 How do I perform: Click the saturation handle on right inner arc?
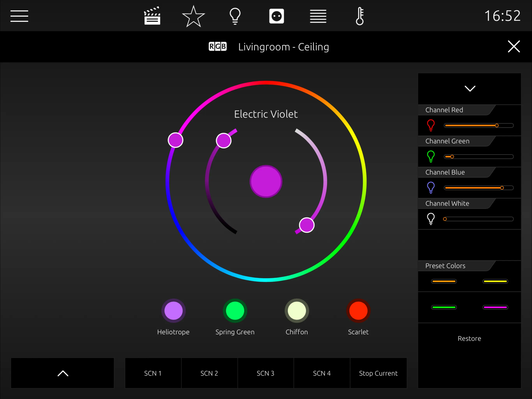(307, 225)
